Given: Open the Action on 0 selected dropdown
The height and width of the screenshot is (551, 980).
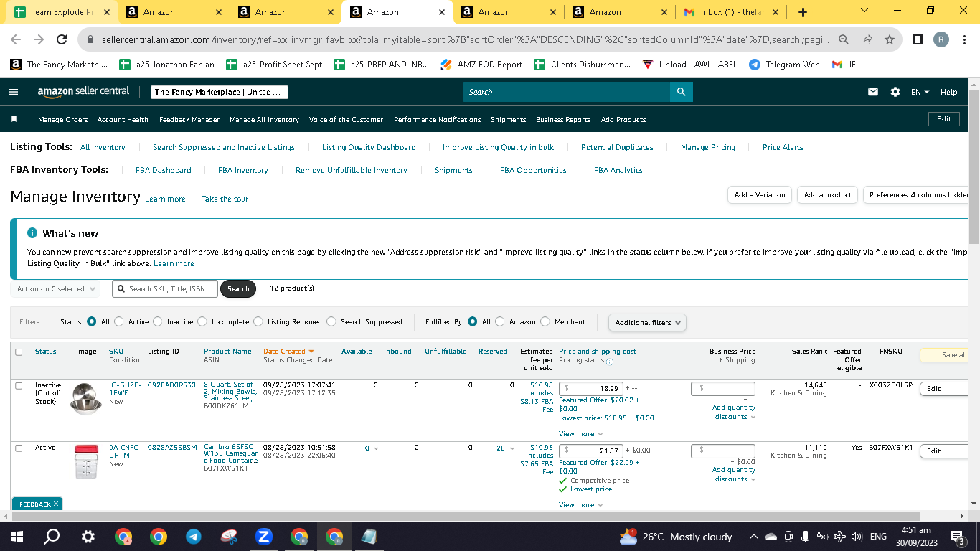Looking at the screenshot, I should point(57,289).
